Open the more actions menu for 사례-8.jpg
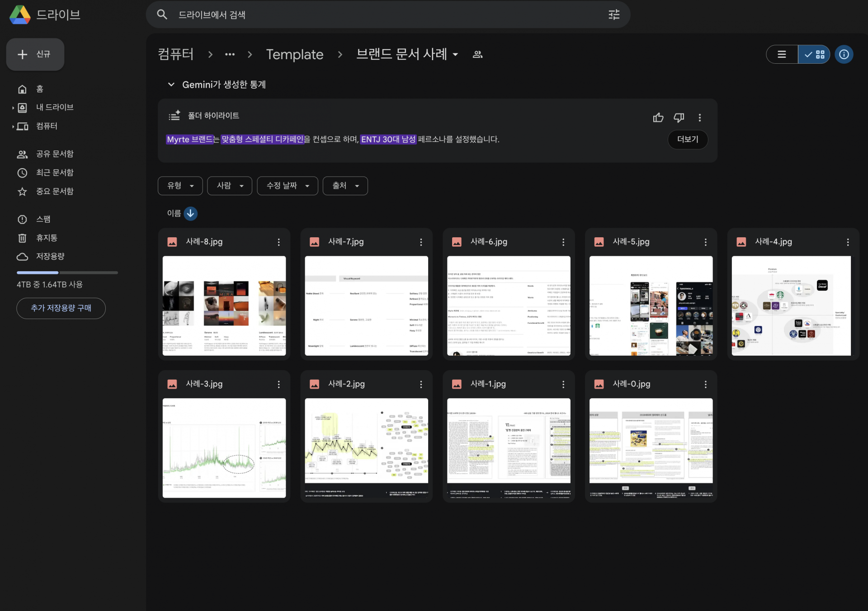868x611 pixels. (x=278, y=242)
